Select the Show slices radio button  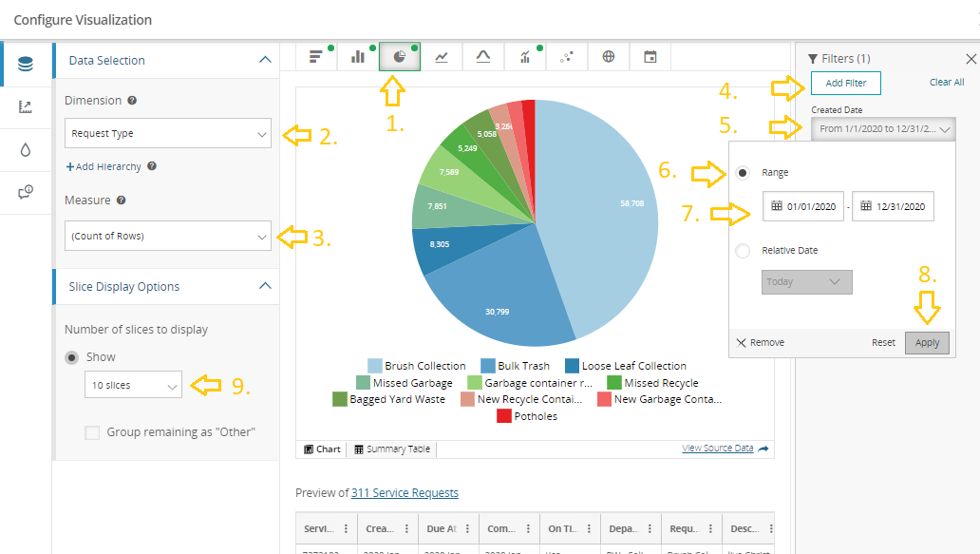tap(72, 357)
